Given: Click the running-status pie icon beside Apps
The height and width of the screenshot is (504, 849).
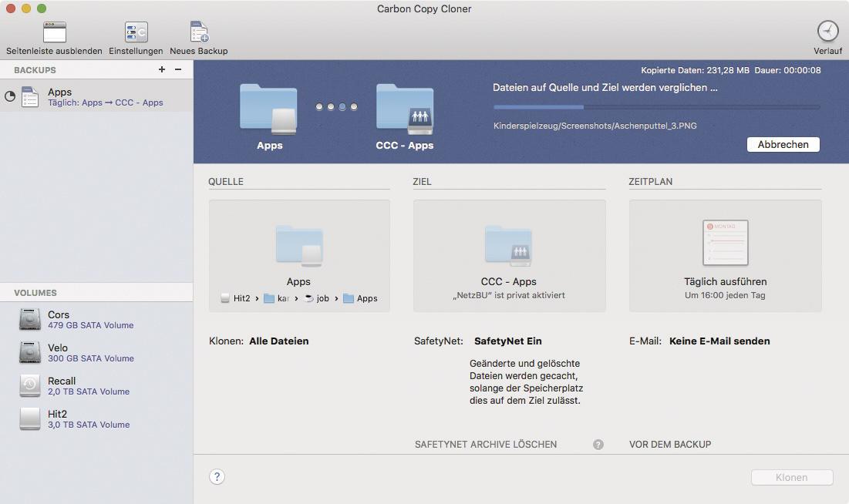Looking at the screenshot, I should point(10,97).
